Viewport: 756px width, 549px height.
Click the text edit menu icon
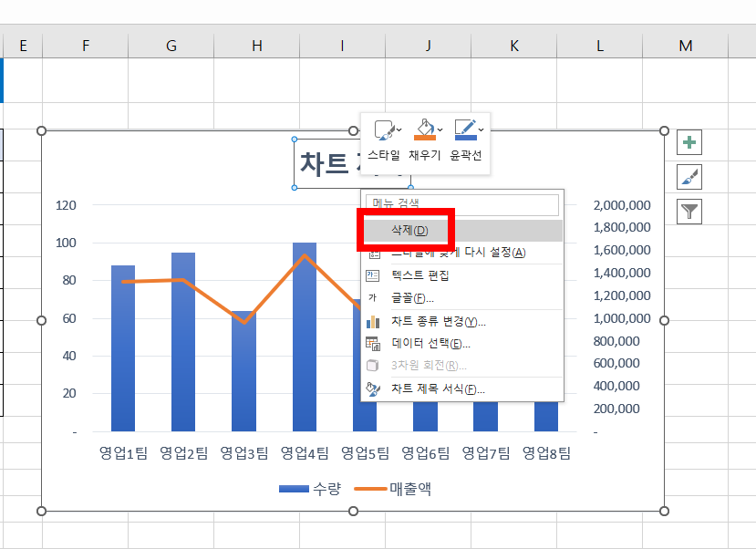point(373,275)
